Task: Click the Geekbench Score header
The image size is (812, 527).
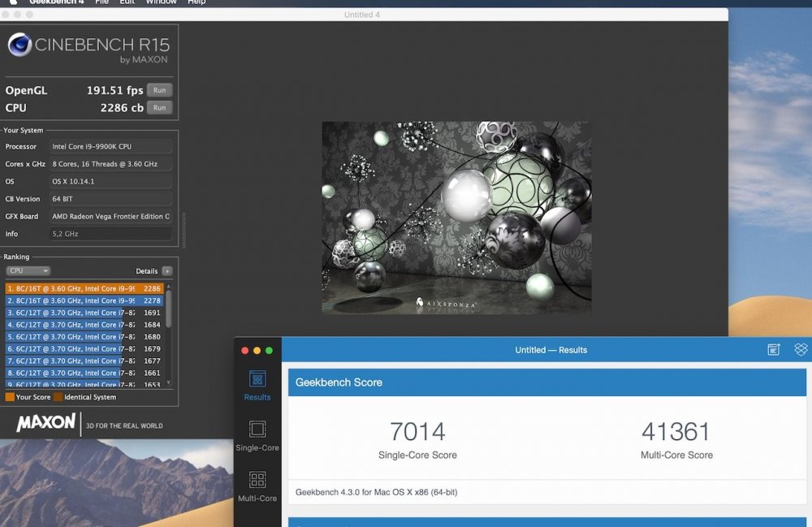Action: coord(546,382)
